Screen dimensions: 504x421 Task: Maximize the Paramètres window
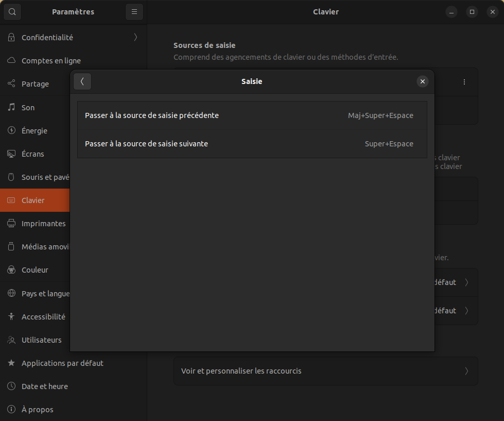click(x=472, y=12)
